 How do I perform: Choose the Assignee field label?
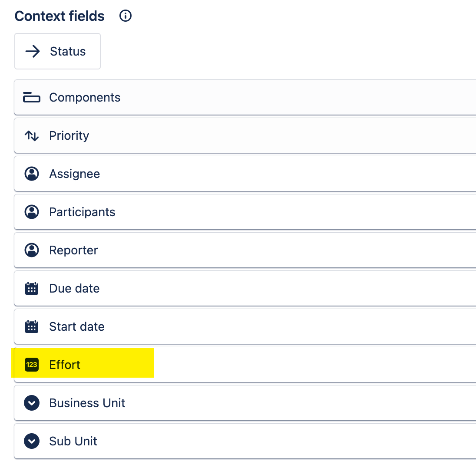coord(74,174)
